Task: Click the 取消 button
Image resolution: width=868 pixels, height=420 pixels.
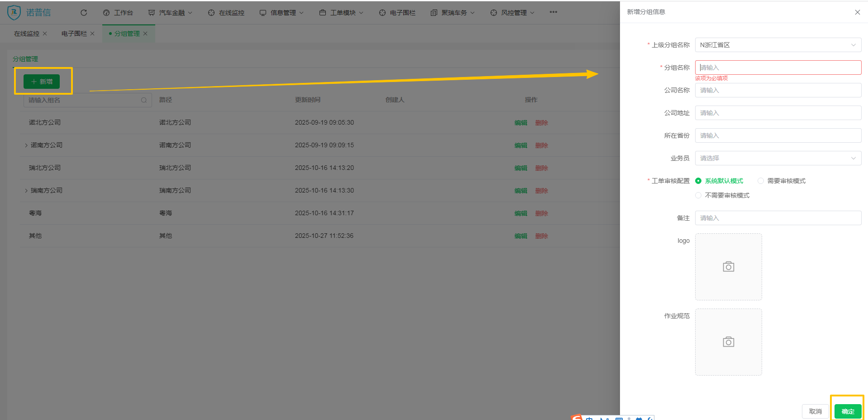Action: (815, 411)
